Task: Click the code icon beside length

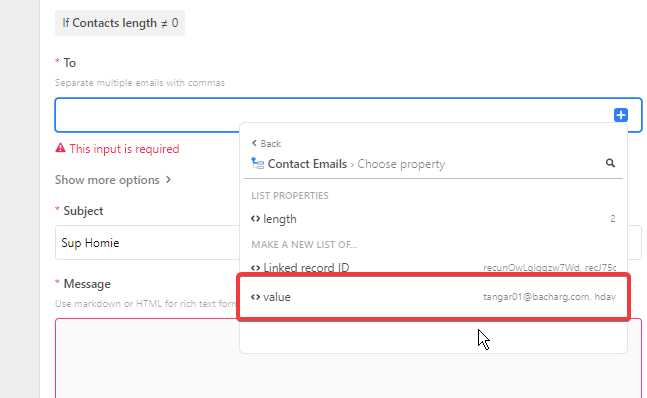Action: tap(255, 219)
